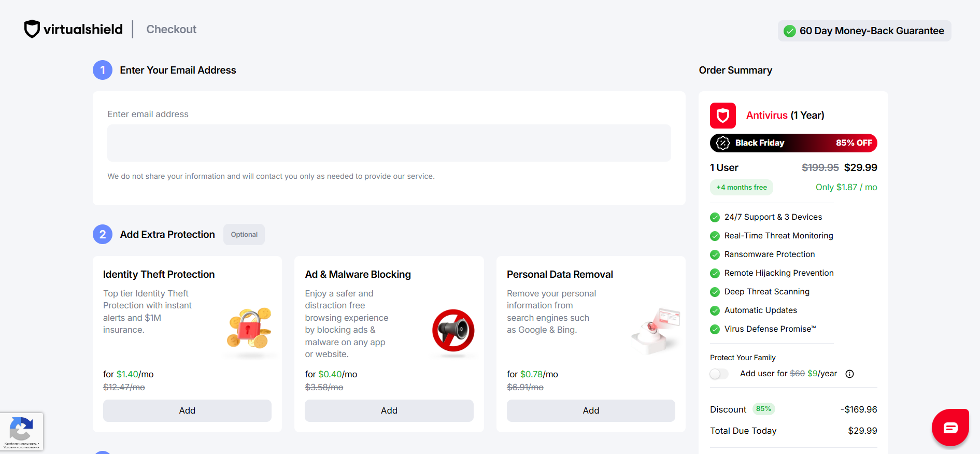This screenshot has height=454, width=980.
Task: Add Ad & Malware Blocking to order
Action: (389, 410)
